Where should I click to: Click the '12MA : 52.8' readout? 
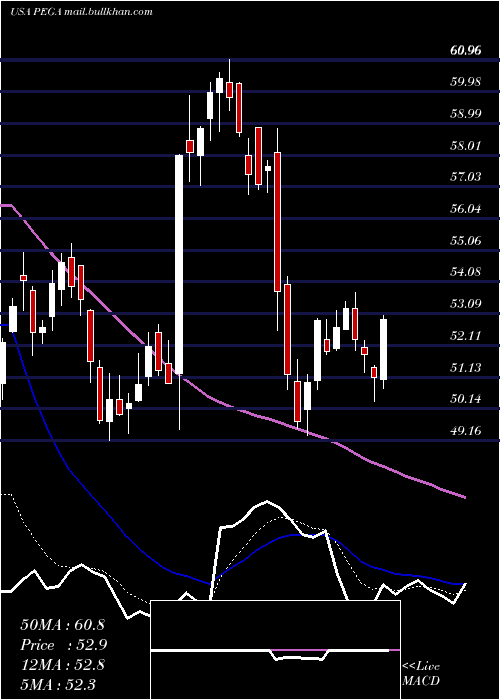coord(62,665)
